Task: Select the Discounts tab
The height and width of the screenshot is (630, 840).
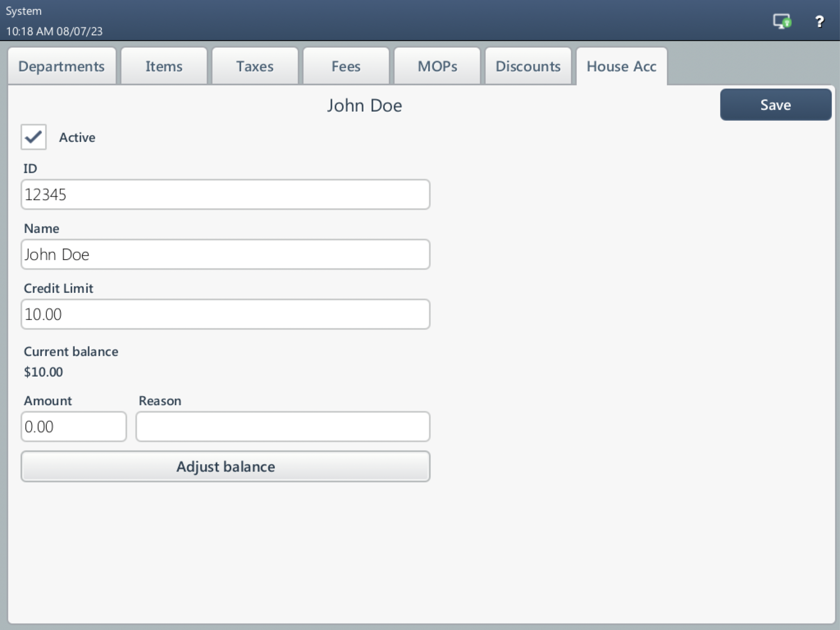Action: pos(528,66)
